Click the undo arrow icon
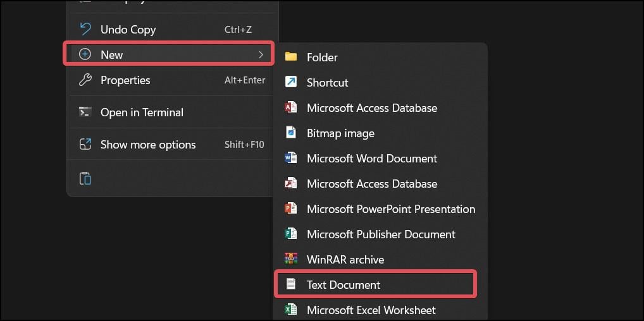This screenshot has height=321, width=644. coord(85,29)
